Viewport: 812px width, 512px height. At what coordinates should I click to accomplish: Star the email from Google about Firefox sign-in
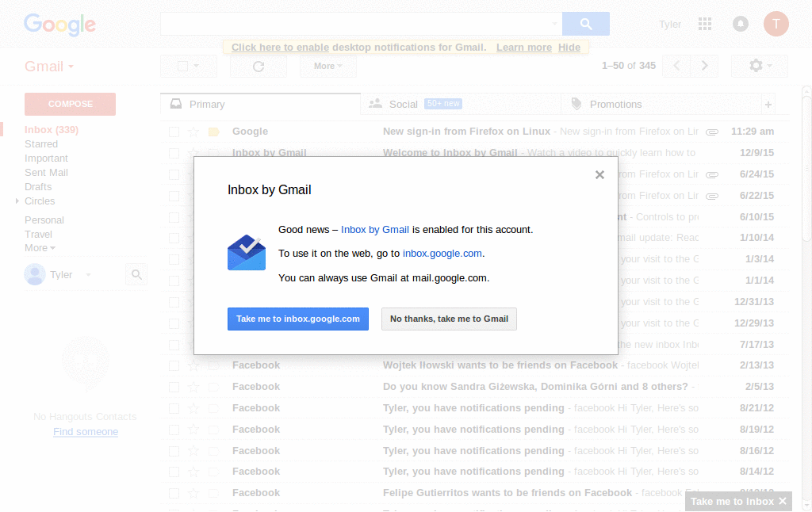[193, 131]
